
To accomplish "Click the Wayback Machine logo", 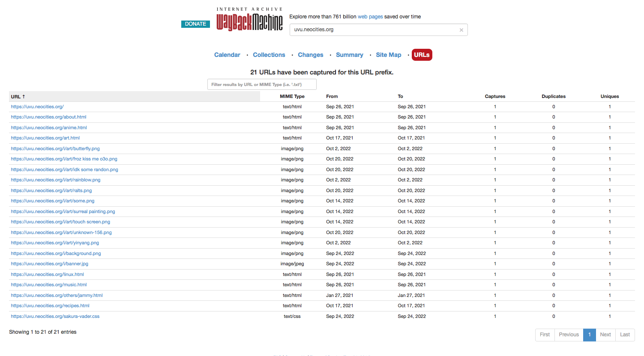I will tap(250, 19).
